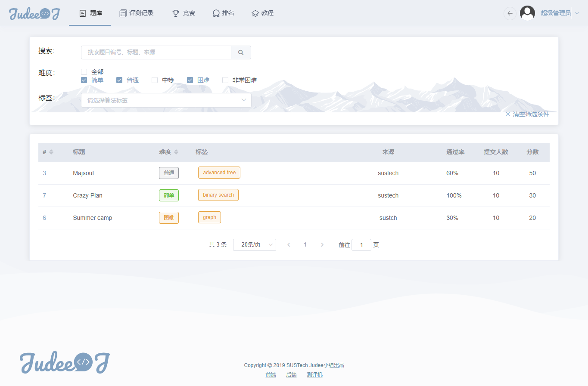
Task: Click the 前往 page number input
Action: pyautogui.click(x=361, y=244)
